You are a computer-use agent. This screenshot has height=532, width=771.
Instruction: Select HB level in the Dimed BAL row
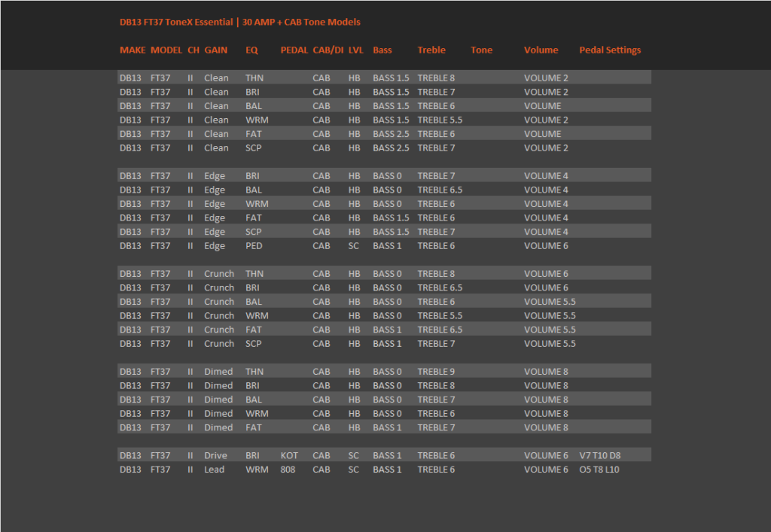pyautogui.click(x=354, y=400)
